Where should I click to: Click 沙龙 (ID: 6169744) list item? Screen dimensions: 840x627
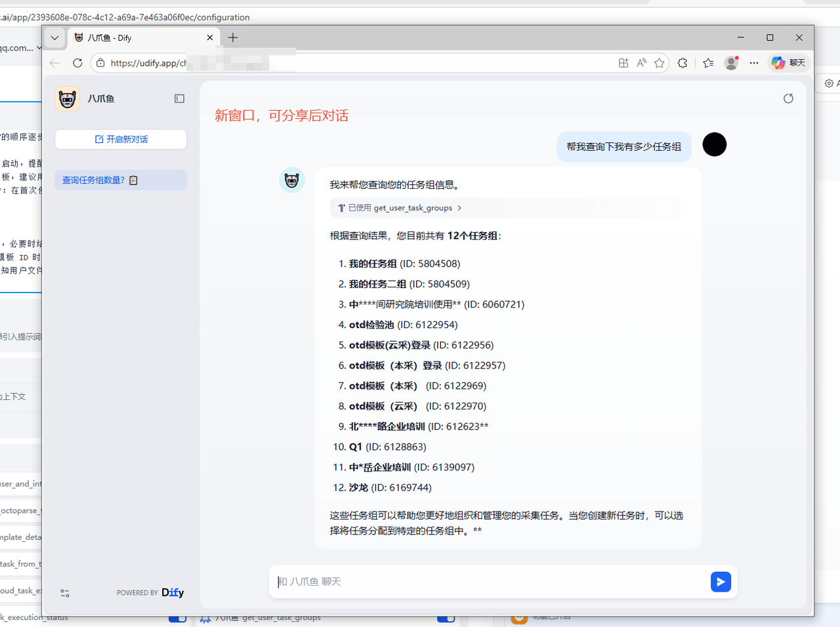[x=390, y=487]
